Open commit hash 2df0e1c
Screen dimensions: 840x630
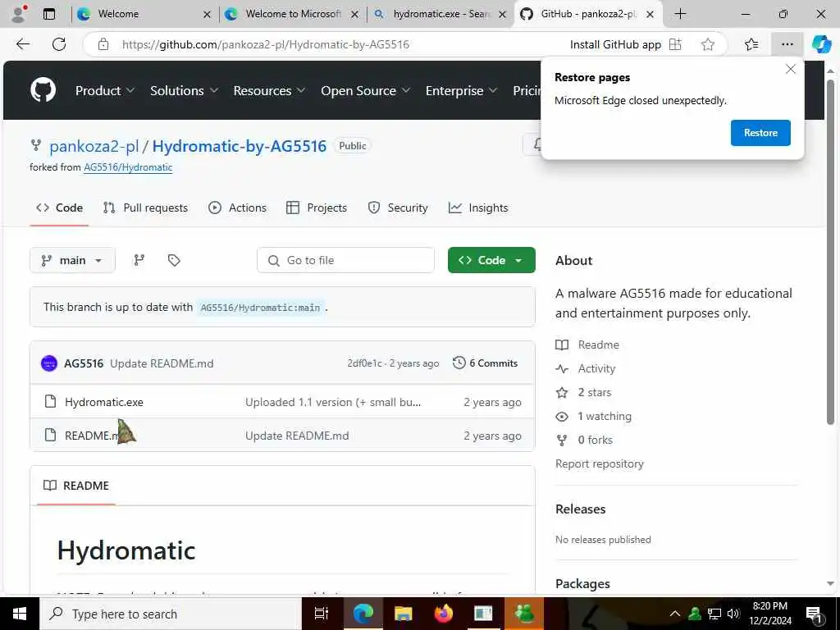365,363
